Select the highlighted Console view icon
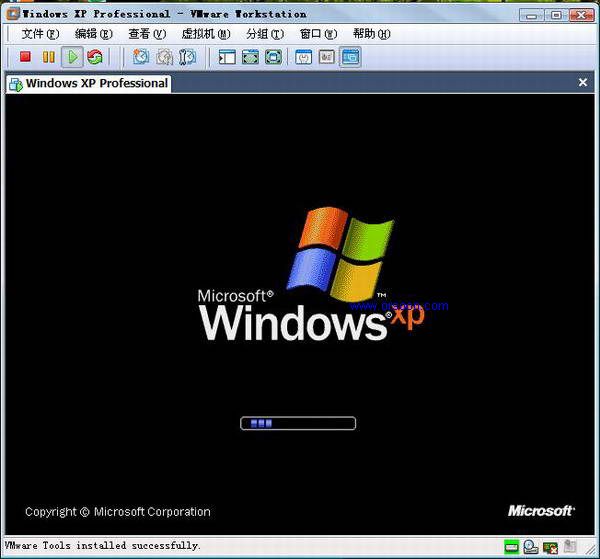This screenshot has height=559, width=600. (x=350, y=57)
